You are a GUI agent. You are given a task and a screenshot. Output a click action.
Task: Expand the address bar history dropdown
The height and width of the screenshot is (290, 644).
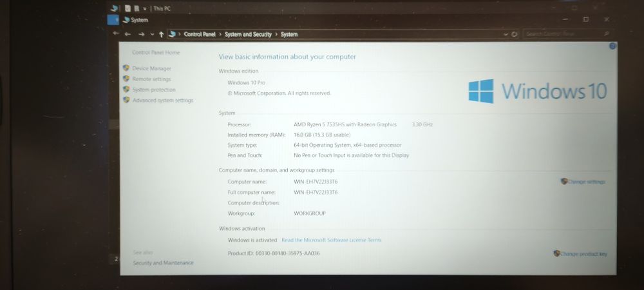(x=506, y=35)
